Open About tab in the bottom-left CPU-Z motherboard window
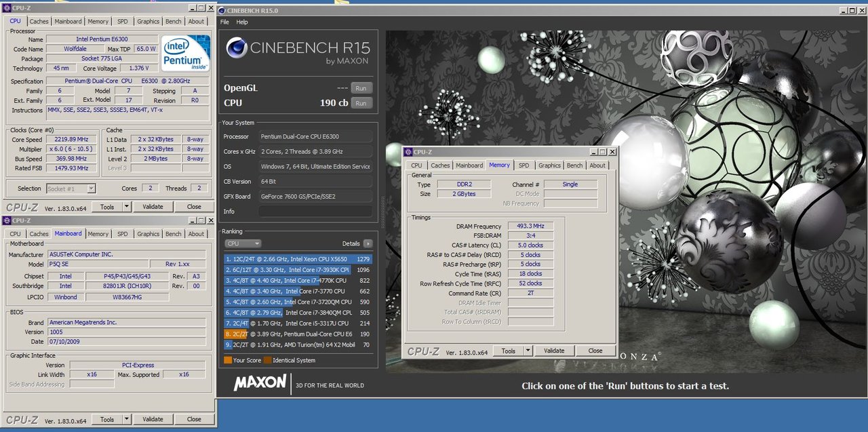The image size is (868, 432). (x=196, y=234)
